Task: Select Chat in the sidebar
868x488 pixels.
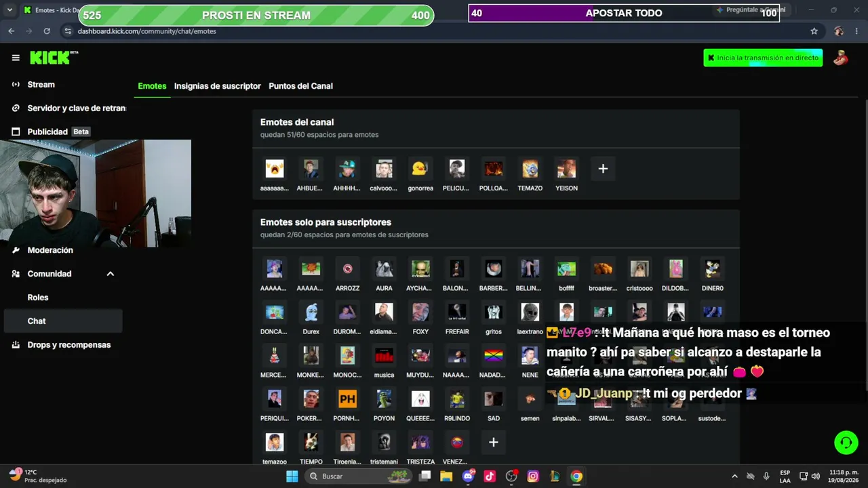Action: [63, 321]
